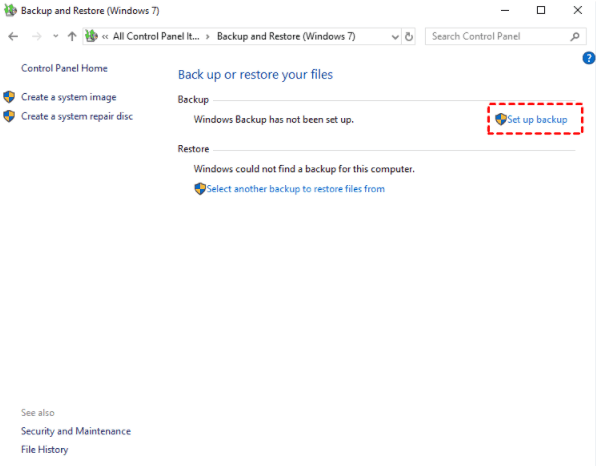Maximize the Backup and Restore window

541,10
